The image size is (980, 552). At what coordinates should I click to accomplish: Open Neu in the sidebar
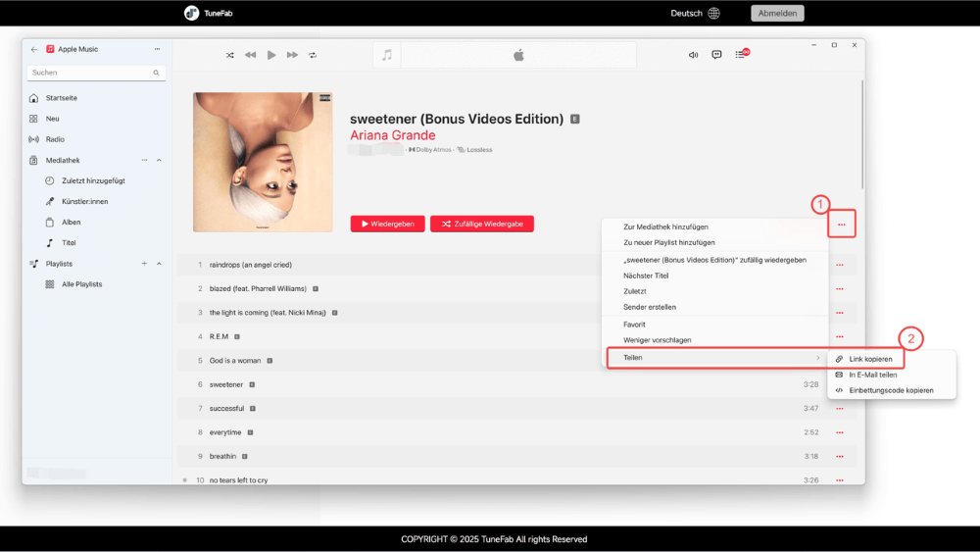(x=53, y=119)
